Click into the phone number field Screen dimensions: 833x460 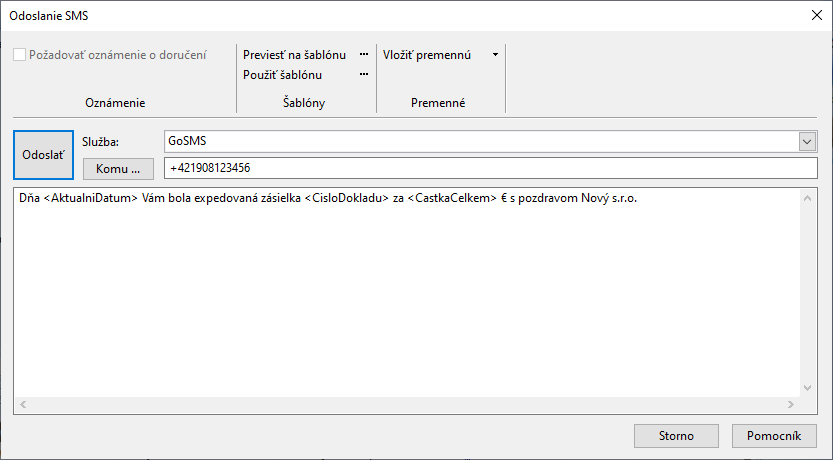490,168
